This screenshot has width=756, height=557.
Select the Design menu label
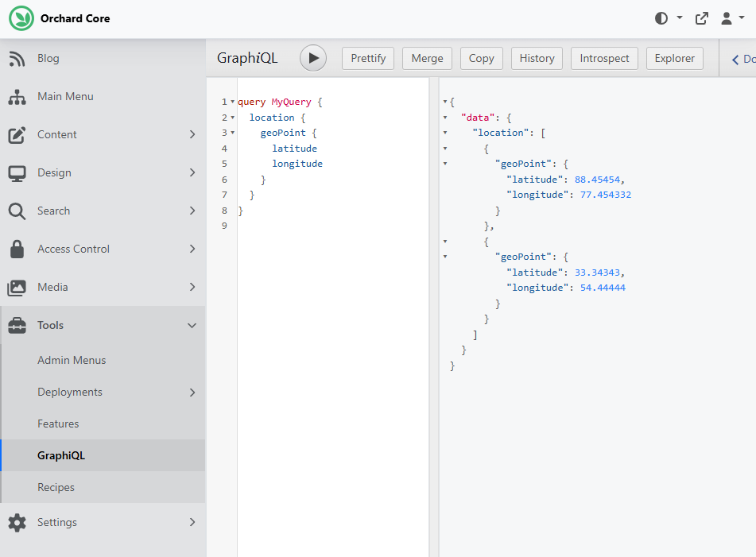pos(55,172)
